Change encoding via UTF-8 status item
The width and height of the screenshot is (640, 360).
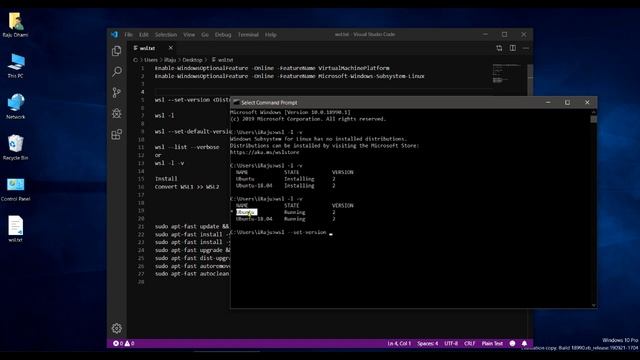tap(451, 343)
